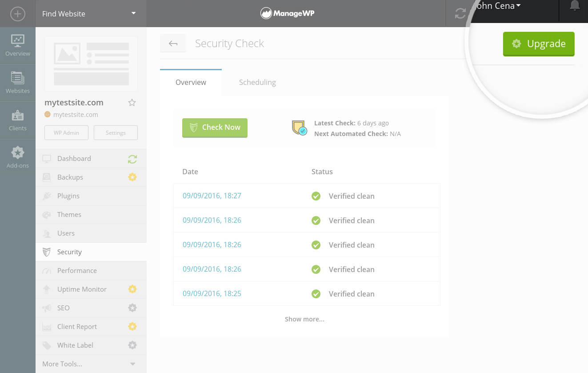Open WP Admin for mytestsite.com
588x373 pixels.
pos(66,132)
